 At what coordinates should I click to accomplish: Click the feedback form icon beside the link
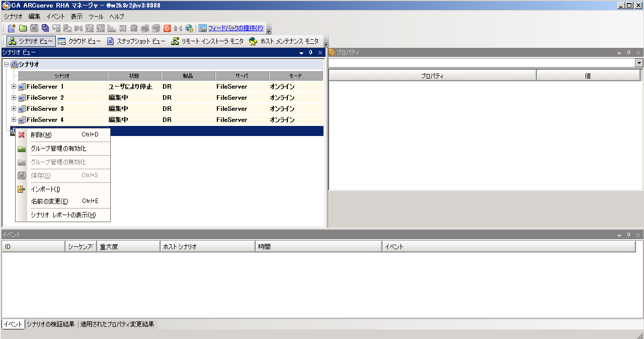click(x=203, y=28)
